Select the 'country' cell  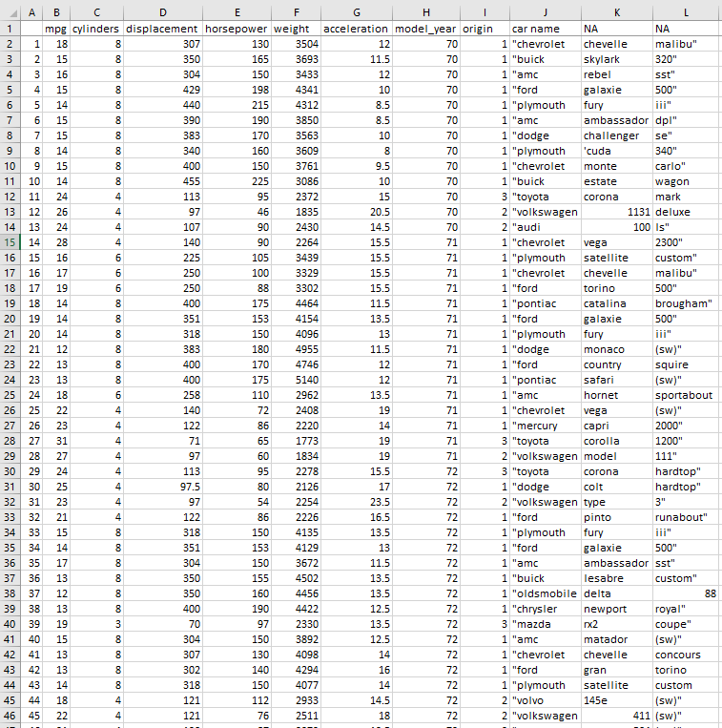pyautogui.click(x=617, y=364)
